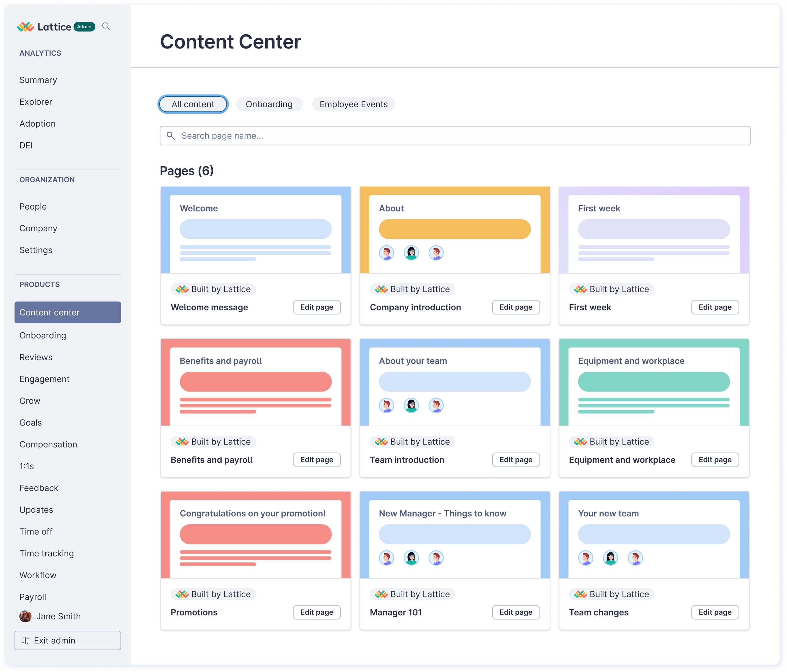Open the Company introduction About thumbnail

tap(455, 230)
